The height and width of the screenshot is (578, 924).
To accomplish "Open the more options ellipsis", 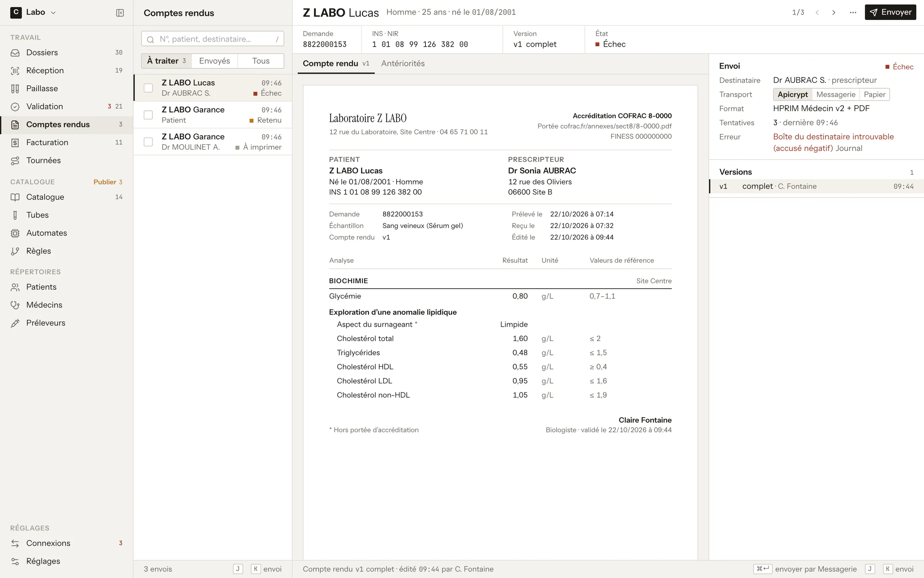I will tap(853, 12).
